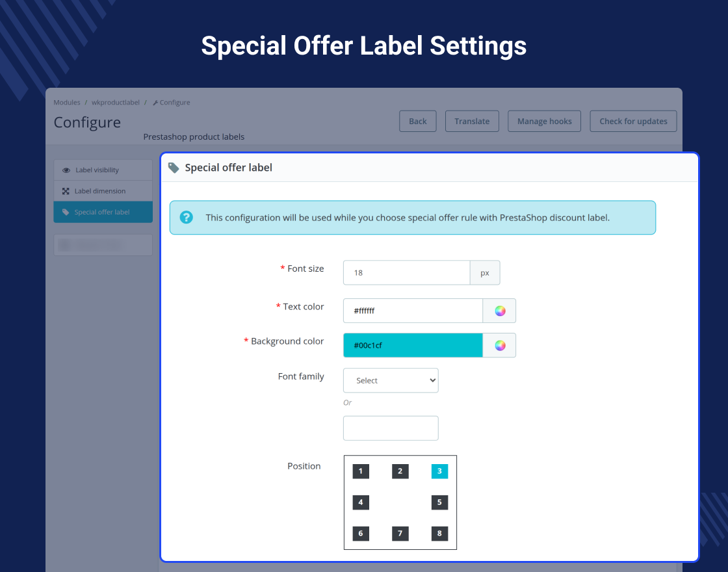
Task: Click expand icon beside Label dimension
Action: pos(66,191)
